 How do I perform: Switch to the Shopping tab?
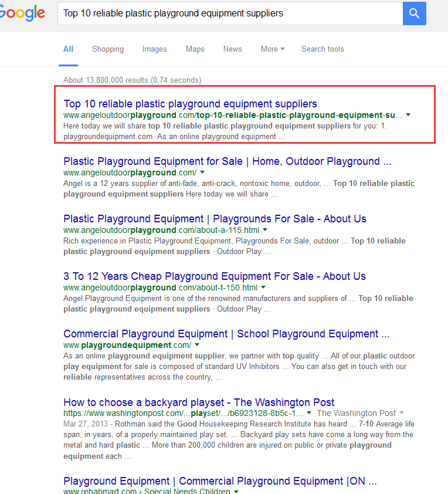point(108,49)
